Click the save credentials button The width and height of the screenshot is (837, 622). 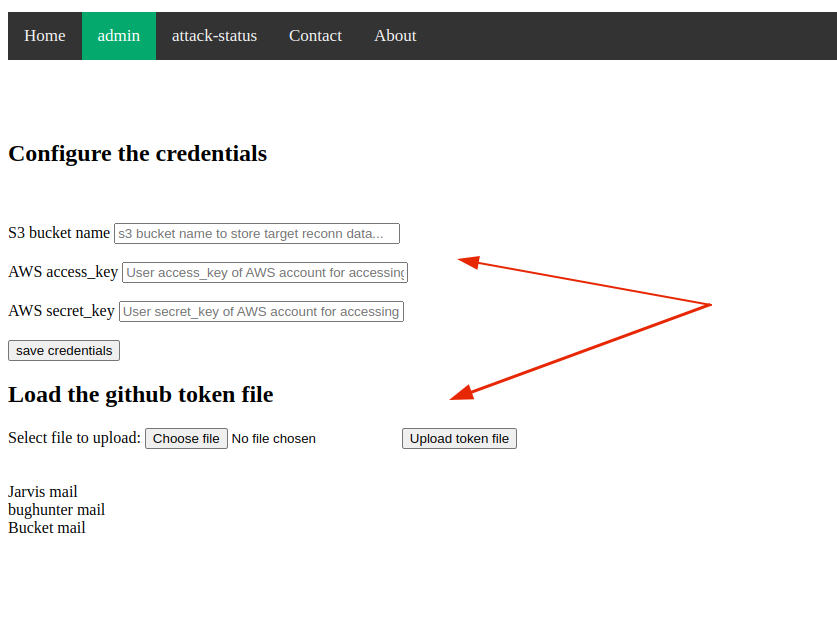click(64, 350)
